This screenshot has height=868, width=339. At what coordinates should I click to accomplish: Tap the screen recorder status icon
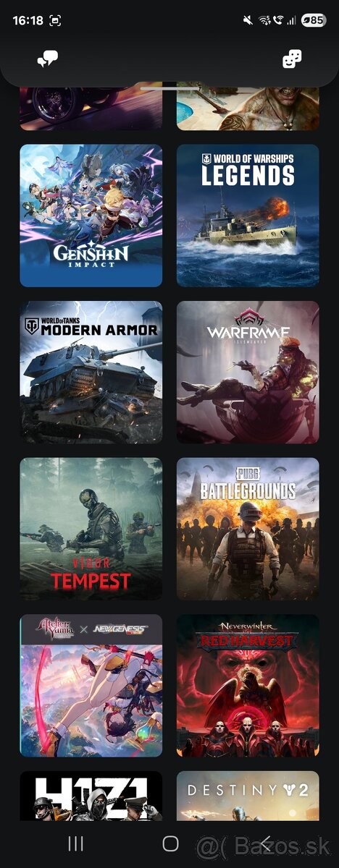tap(56, 20)
